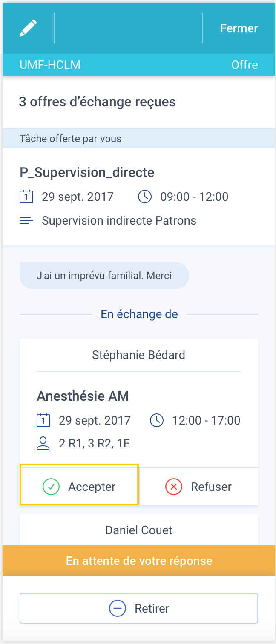
Task: Open Daniel Couet's offer card
Action: pyautogui.click(x=139, y=530)
